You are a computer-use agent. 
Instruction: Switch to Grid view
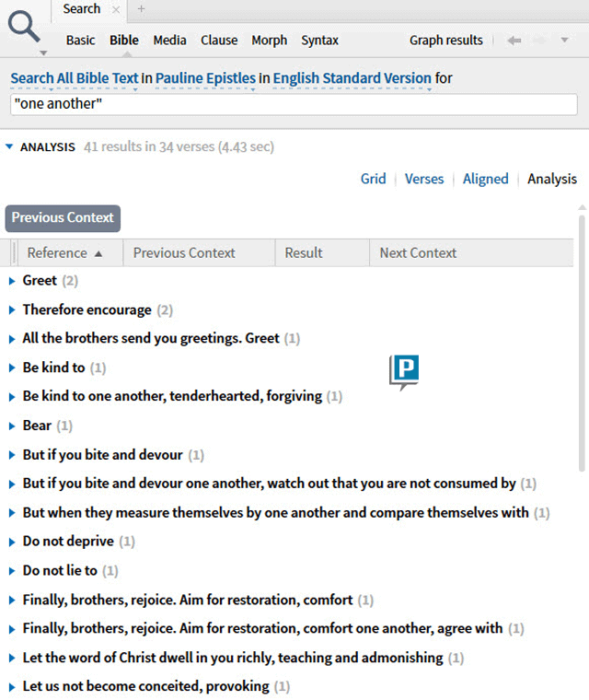click(x=373, y=179)
